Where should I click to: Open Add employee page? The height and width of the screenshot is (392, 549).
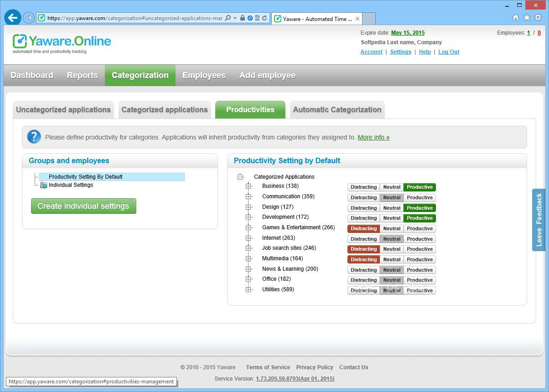click(x=267, y=75)
